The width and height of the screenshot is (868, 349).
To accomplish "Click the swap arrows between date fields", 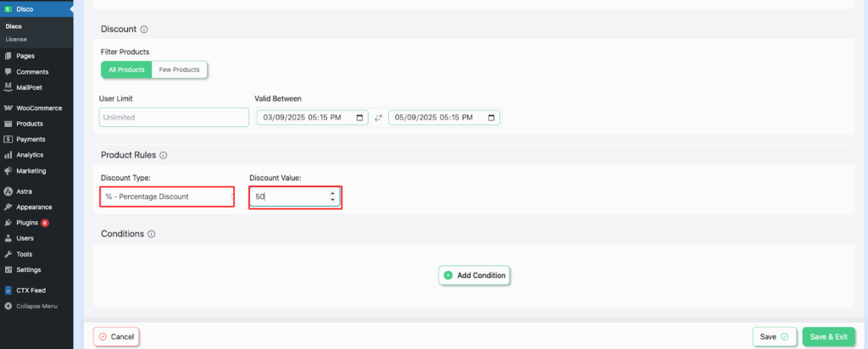I will click(379, 118).
